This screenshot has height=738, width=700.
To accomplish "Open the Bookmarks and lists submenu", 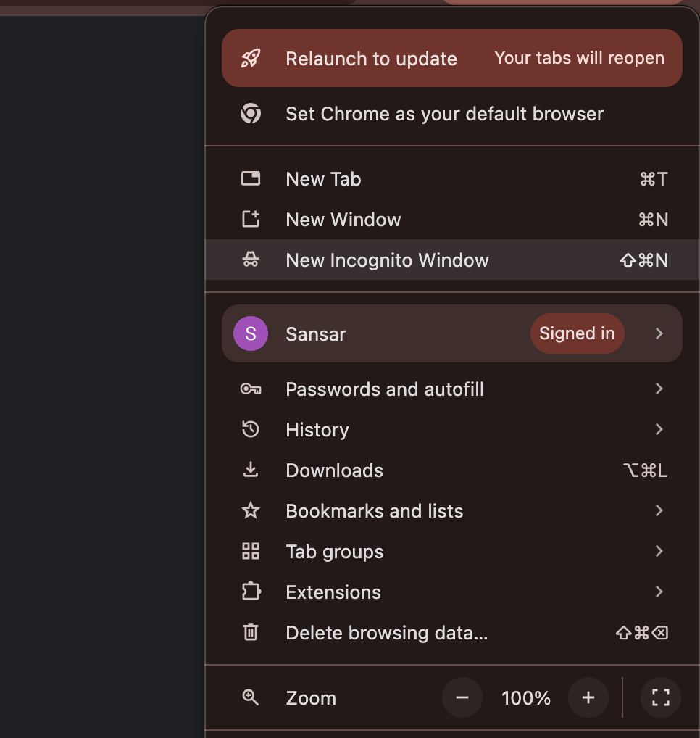I will point(659,510).
